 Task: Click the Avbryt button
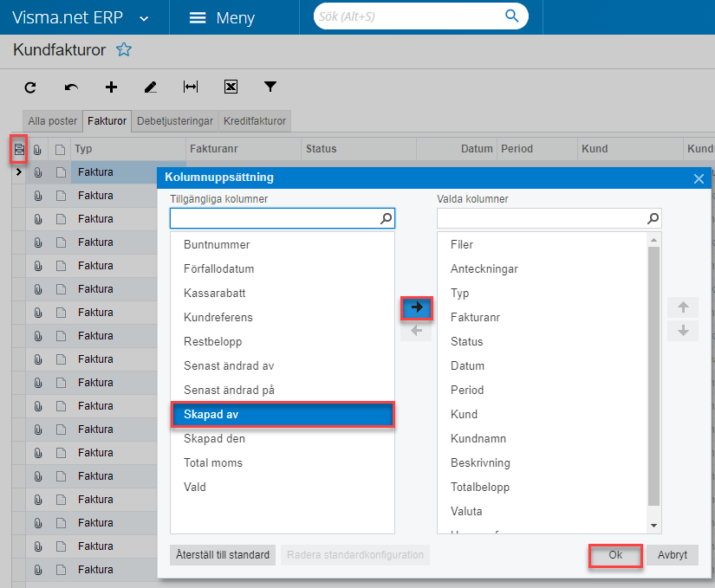point(672,555)
